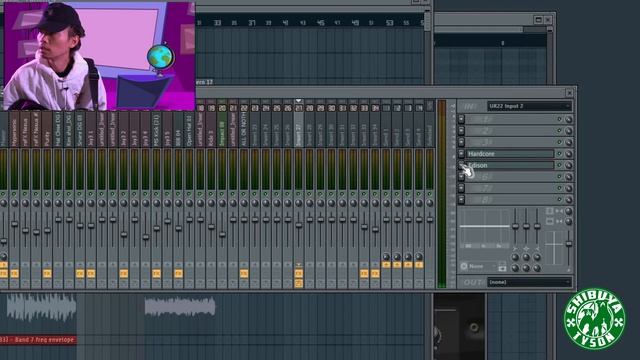Image resolution: width=640 pixels, height=360 pixels.
Task: Select the green Impact 08 track label
Action: [222, 129]
